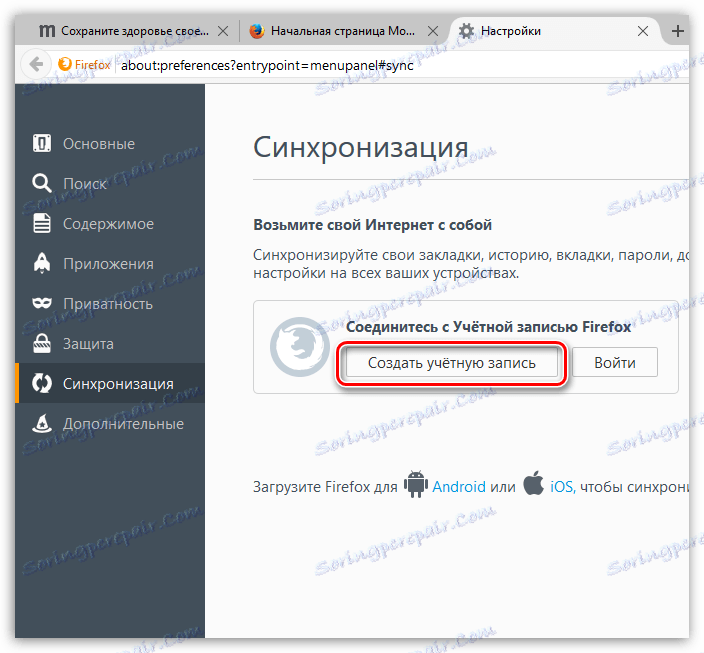Click the Firefox identity icon in address bar

coord(65,64)
